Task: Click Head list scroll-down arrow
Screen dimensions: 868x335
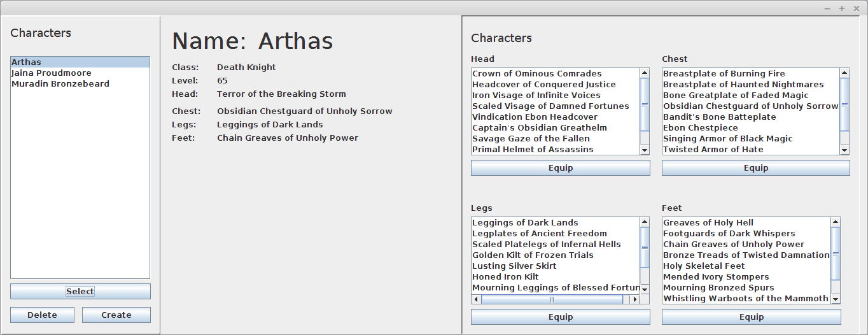Action: [645, 150]
